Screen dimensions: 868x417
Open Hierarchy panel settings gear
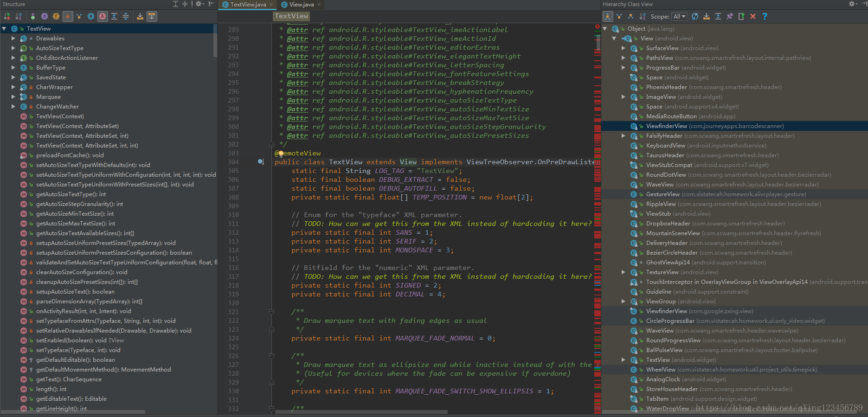[853, 4]
